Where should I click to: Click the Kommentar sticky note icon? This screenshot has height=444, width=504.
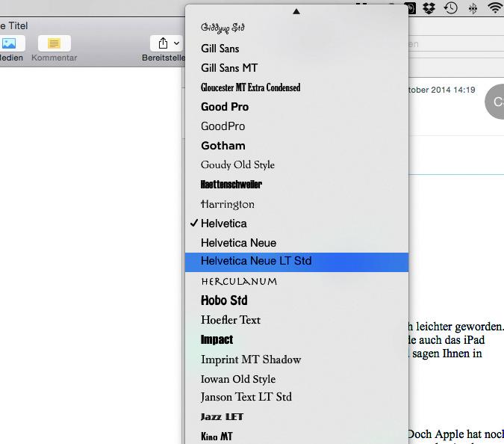[x=54, y=43]
